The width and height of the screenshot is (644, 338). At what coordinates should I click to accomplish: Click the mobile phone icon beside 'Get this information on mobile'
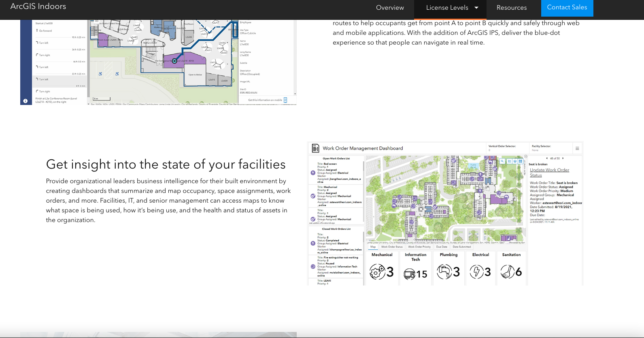[x=285, y=100]
